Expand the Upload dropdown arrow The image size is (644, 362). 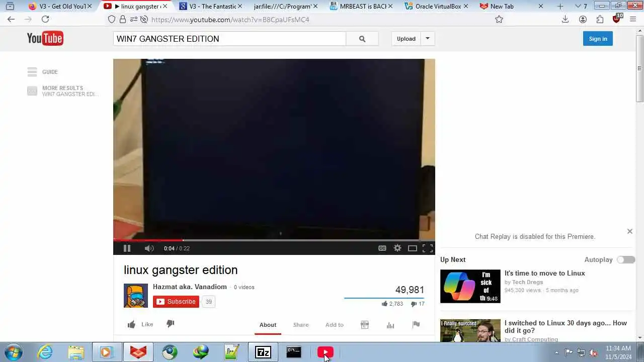click(x=428, y=39)
